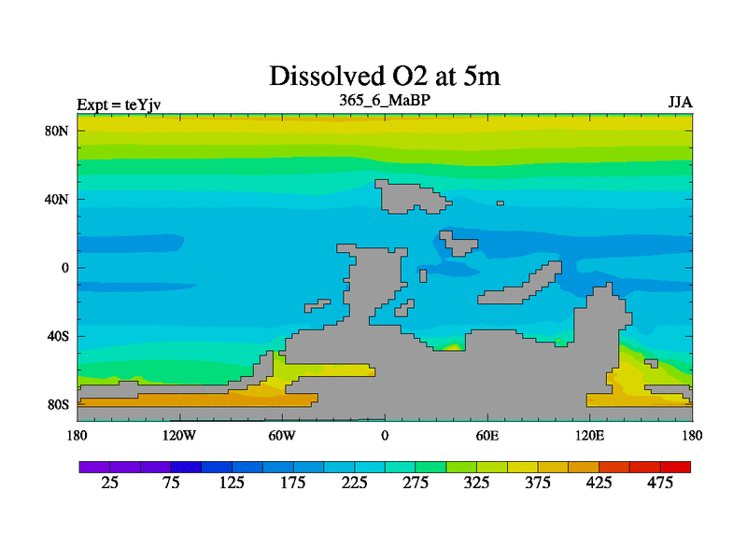Screen dimensions: 747x560
Task: Click the orange high-oxygen band near 80S west
Action: pos(187,402)
